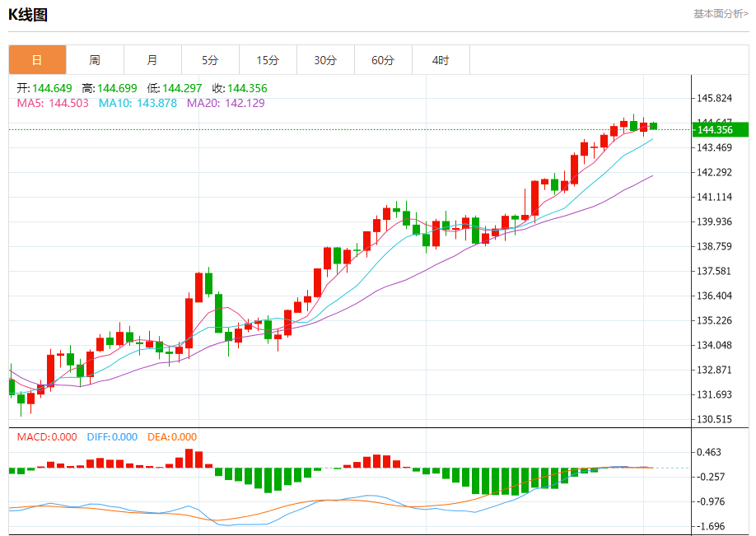This screenshot has height=536, width=756.
Task: Click the 136.404 price axis label
Action: point(715,296)
